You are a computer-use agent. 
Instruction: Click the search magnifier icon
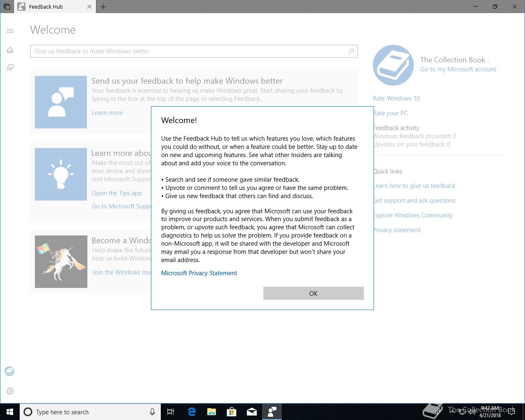pos(351,51)
